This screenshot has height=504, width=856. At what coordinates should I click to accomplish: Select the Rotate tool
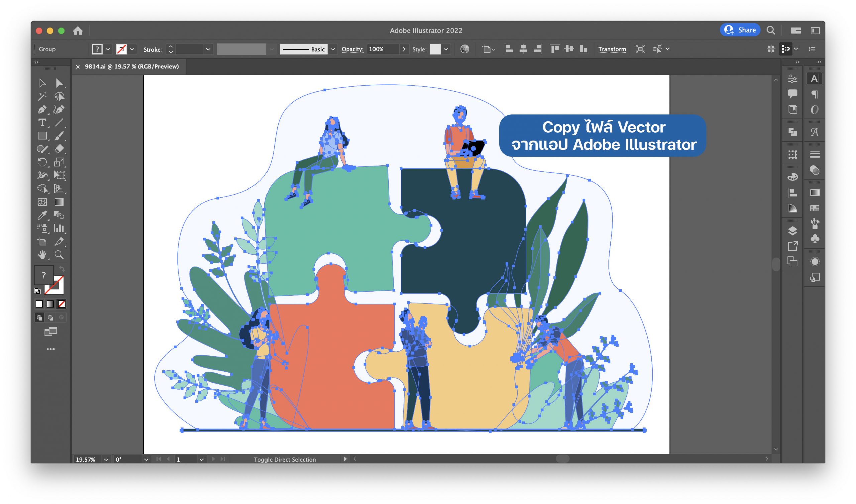click(x=42, y=162)
